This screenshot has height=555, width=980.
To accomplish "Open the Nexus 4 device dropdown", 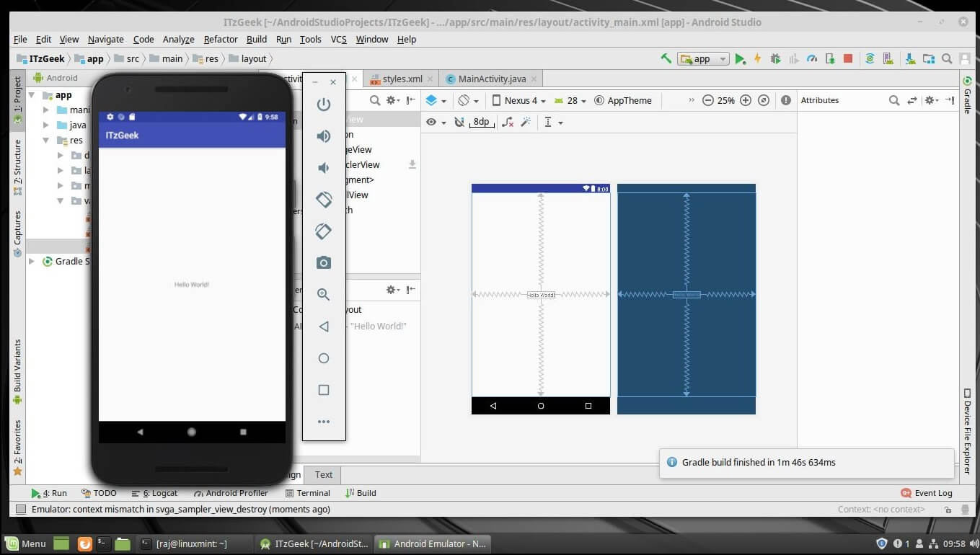I will tap(519, 101).
